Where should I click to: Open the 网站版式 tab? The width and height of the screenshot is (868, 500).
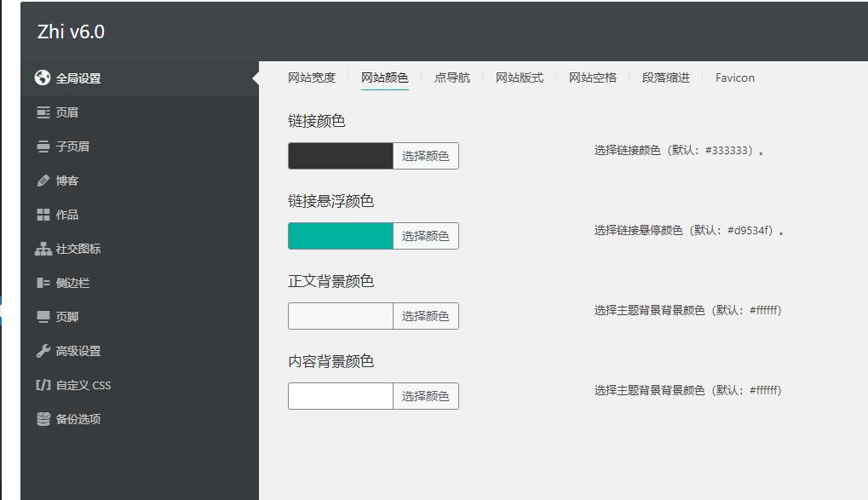tap(520, 78)
